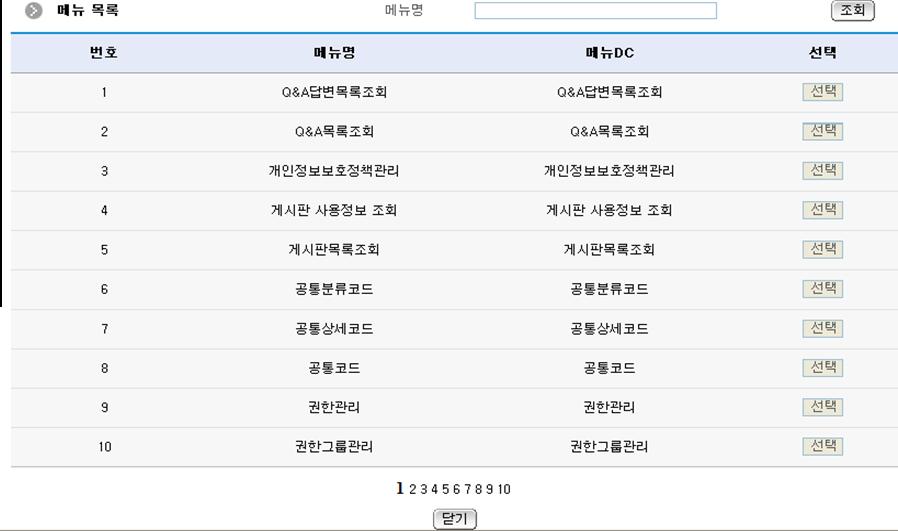Click 선택 for 게시판목록조회
898x531 pixels.
822,249
